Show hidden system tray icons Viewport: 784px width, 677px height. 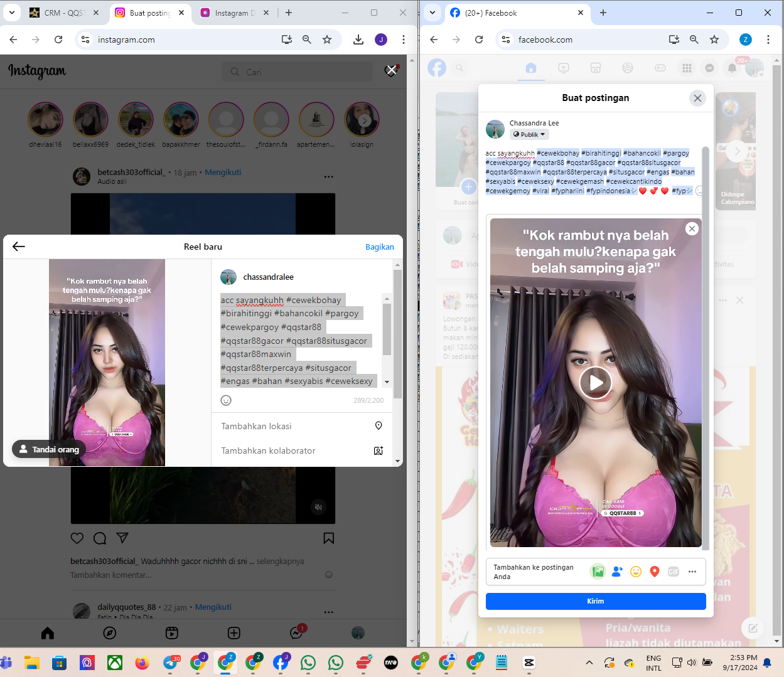(x=589, y=663)
